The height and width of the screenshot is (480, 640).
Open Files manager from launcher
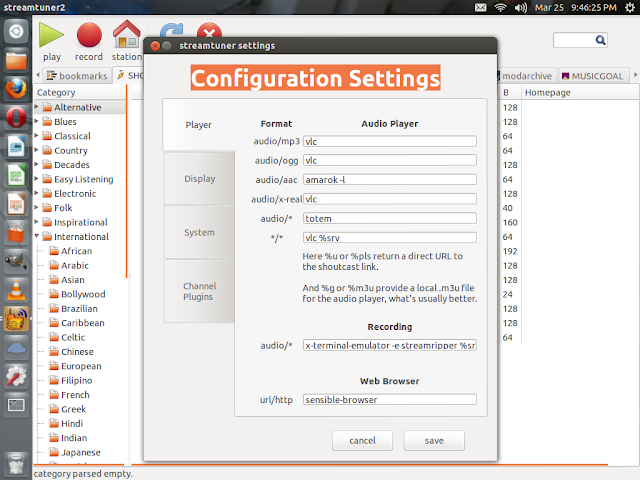[16, 60]
